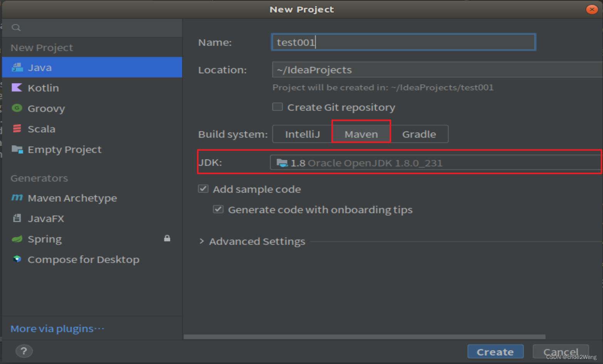Click 'Project will be created in' hint text
This screenshot has width=603, height=364.
pos(383,87)
